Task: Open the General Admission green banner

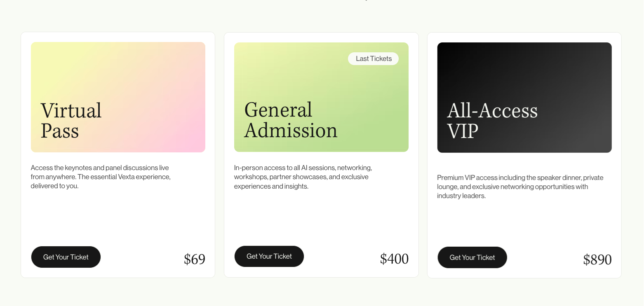Action: [x=321, y=97]
